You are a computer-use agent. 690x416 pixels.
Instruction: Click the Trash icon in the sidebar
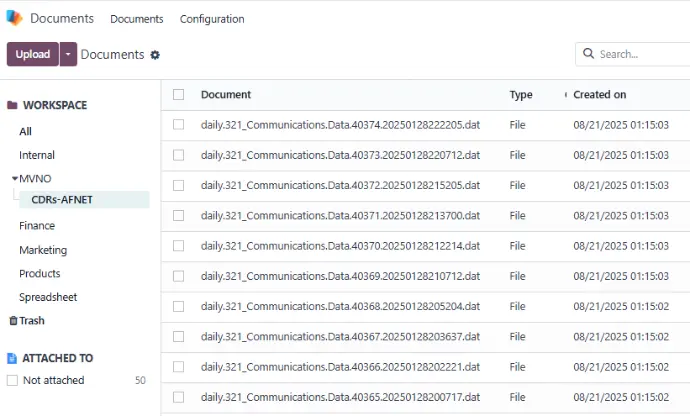point(13,321)
